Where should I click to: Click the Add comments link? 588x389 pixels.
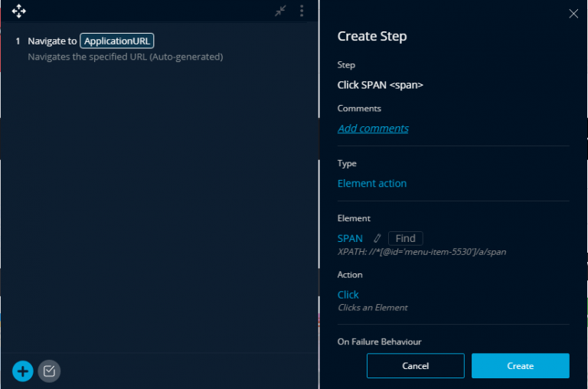point(373,129)
